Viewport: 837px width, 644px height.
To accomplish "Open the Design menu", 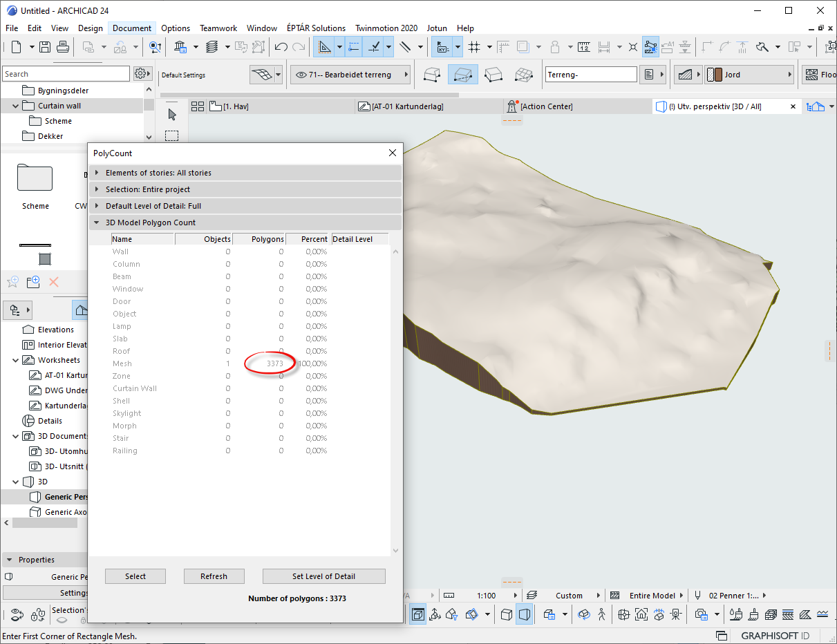I will click(x=91, y=28).
